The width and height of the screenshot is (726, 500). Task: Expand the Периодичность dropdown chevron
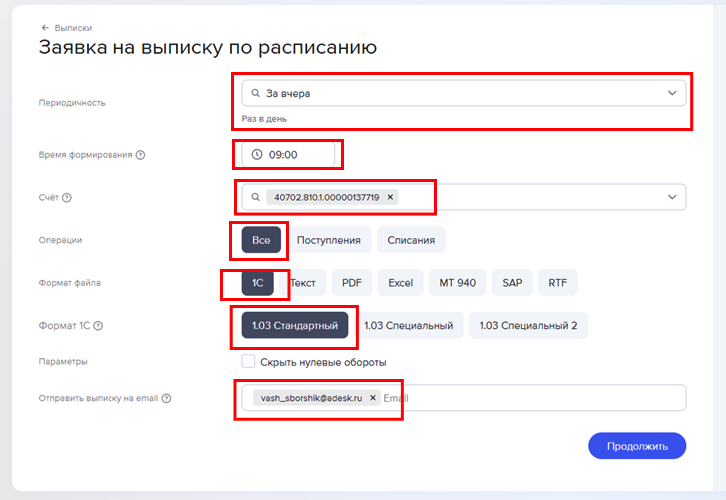coord(672,93)
